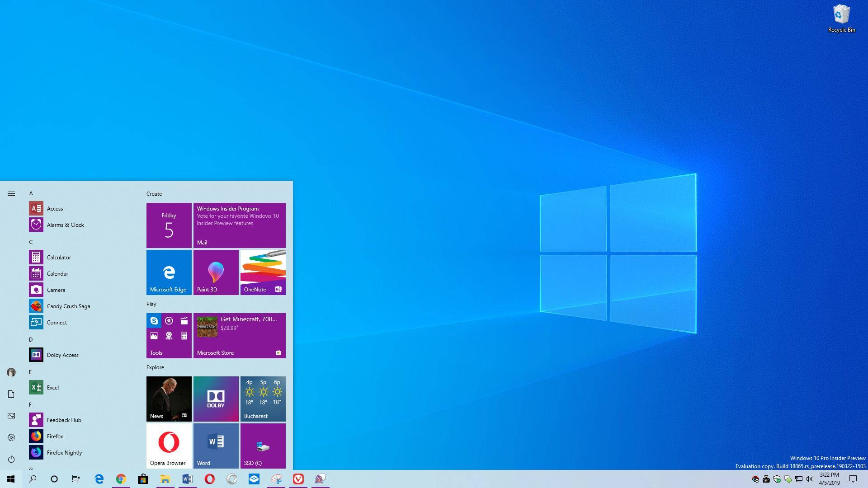Open Microsoft Edge from Start Menu tiles

click(169, 272)
